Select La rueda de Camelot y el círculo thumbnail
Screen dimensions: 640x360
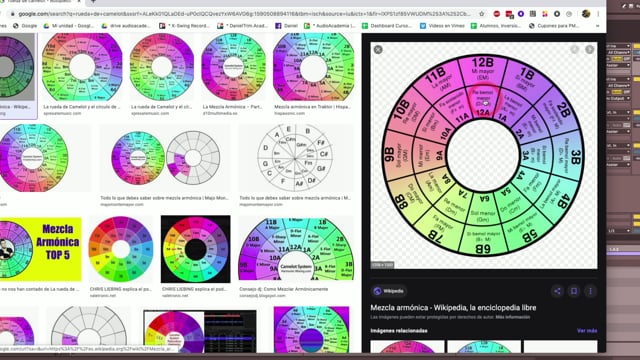[x=82, y=67]
